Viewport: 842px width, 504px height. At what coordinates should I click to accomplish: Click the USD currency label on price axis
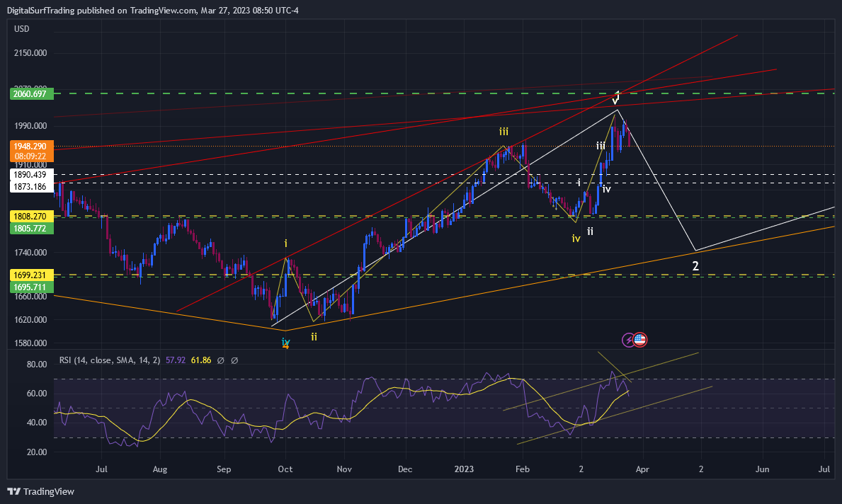[x=21, y=29]
